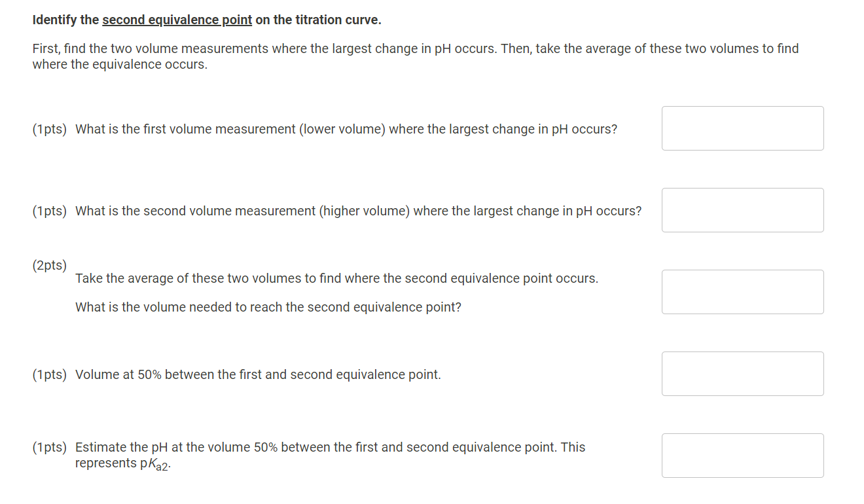Click the (1pts) label for the pKa2 question
This screenshot has height=504, width=864.
coord(50,447)
